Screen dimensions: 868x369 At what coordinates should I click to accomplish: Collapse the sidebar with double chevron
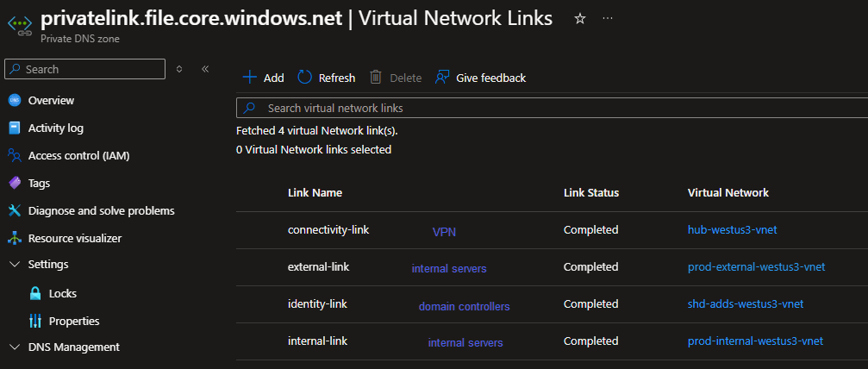coord(205,69)
